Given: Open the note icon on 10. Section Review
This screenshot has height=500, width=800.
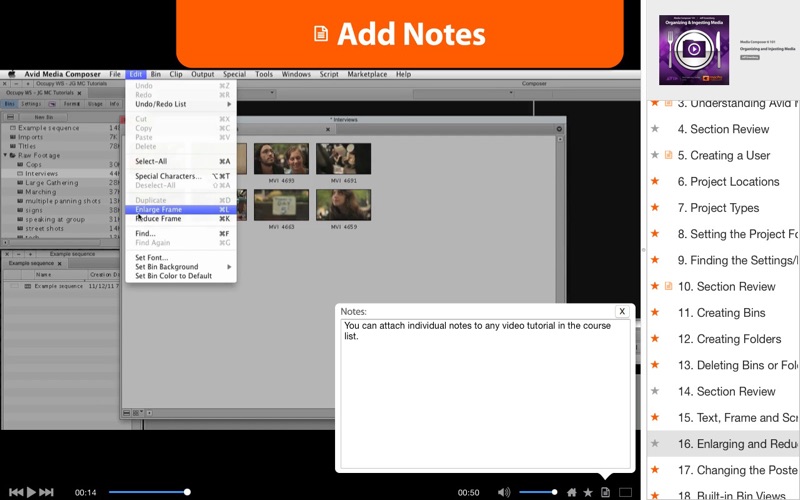Looking at the screenshot, I should tap(668, 286).
